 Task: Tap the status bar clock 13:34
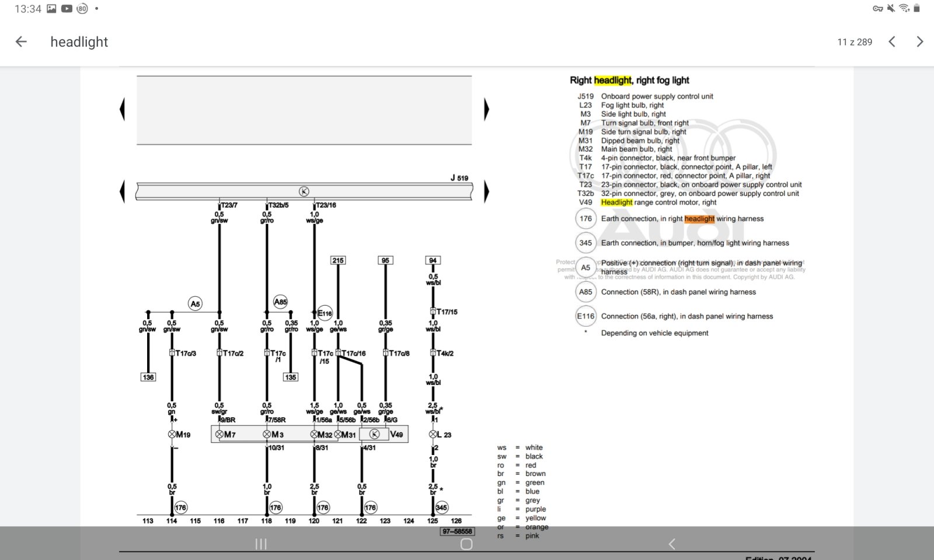27,9
